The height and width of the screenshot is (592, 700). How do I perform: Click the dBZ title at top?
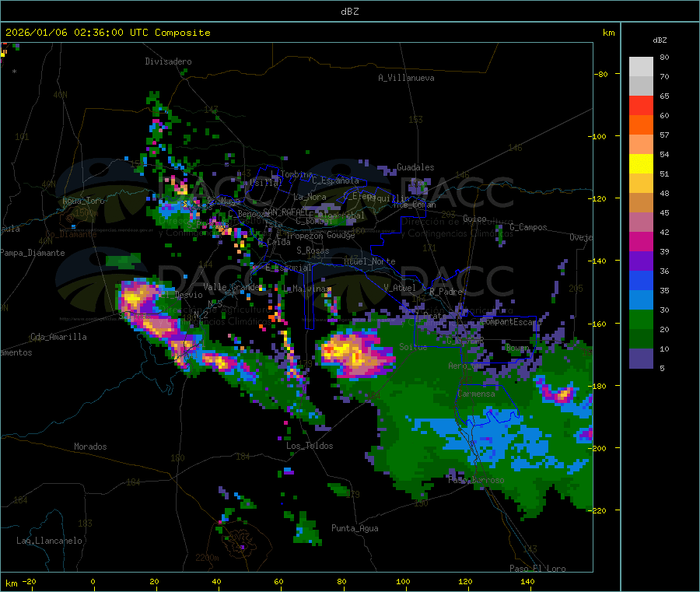349,12
